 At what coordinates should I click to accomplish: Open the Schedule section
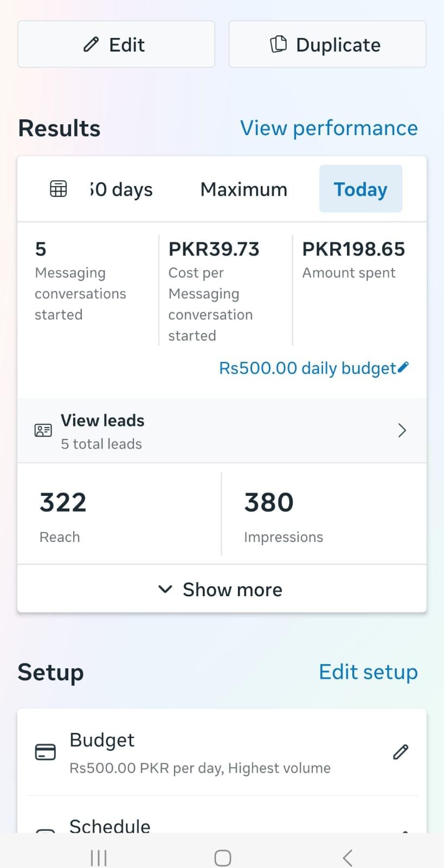pyautogui.click(x=110, y=826)
